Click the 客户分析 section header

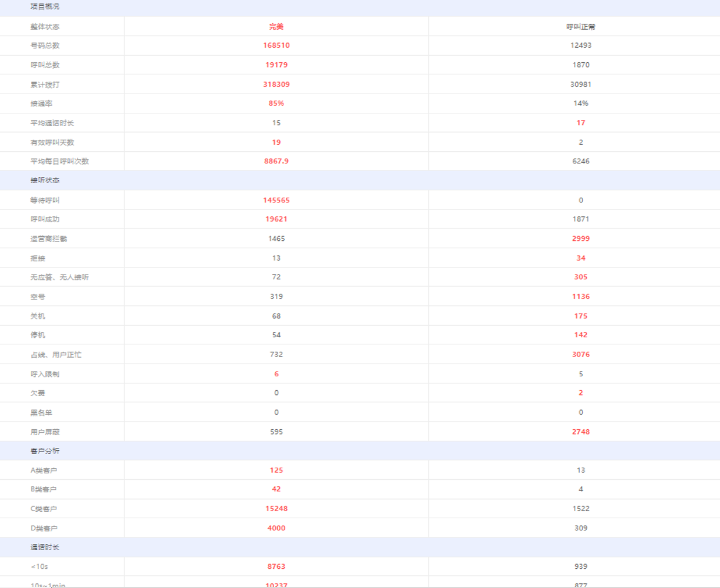coord(45,451)
